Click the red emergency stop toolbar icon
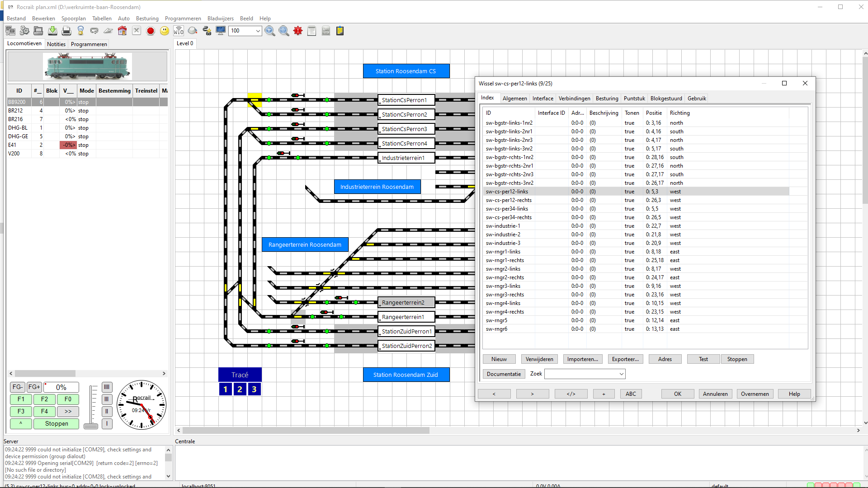This screenshot has width=868, height=488. tap(151, 31)
